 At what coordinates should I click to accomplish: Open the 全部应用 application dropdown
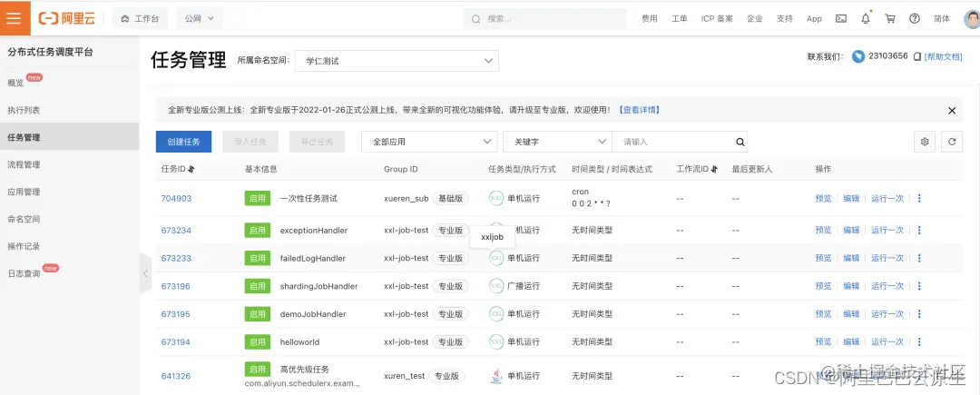(x=428, y=142)
